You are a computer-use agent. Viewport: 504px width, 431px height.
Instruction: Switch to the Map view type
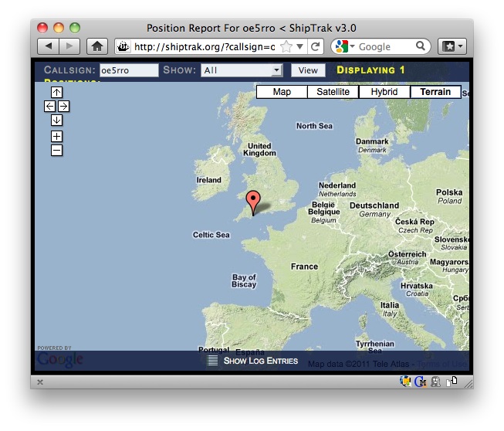282,92
